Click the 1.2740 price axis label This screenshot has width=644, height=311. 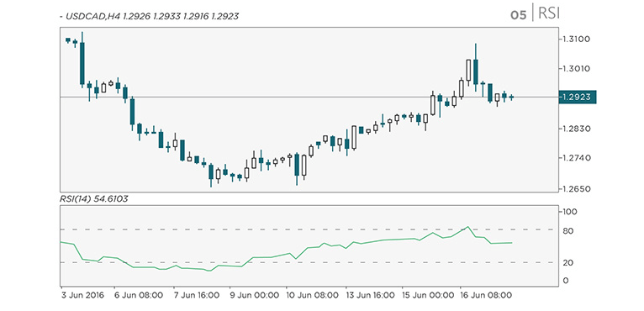[x=578, y=158]
